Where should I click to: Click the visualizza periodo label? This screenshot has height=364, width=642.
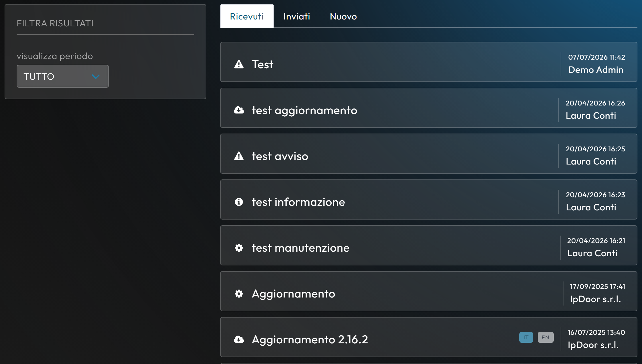55,56
